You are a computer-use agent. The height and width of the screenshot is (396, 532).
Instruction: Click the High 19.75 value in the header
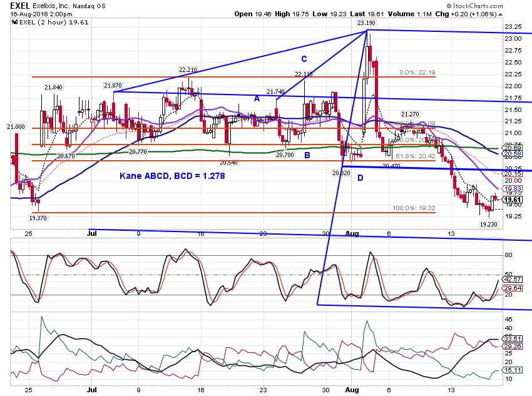pos(292,14)
